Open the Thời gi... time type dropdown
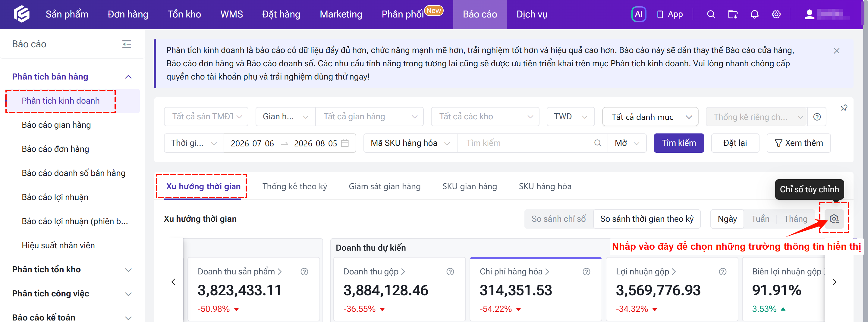Viewport: 868px width, 322px height. coord(194,143)
